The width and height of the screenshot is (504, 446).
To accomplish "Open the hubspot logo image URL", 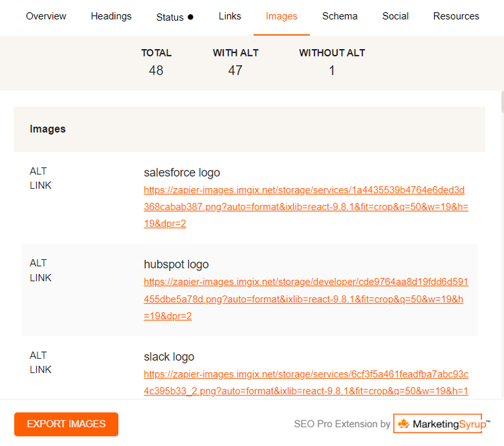I will 306,299.
